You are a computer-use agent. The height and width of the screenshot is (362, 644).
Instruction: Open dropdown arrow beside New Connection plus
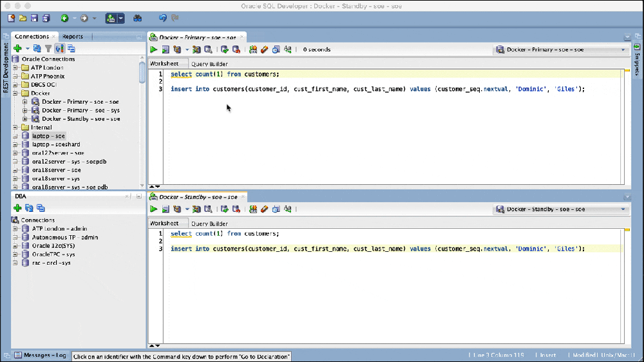27,49
